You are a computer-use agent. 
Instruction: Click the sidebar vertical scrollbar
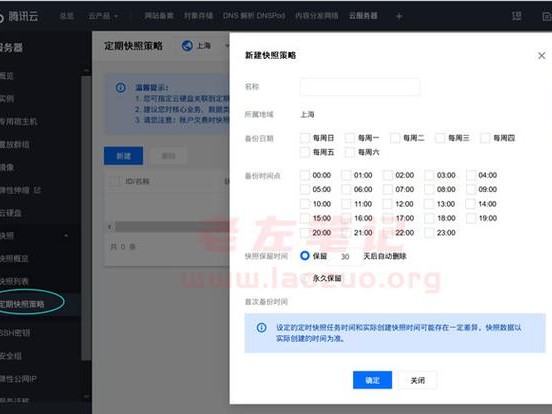click(x=86, y=218)
